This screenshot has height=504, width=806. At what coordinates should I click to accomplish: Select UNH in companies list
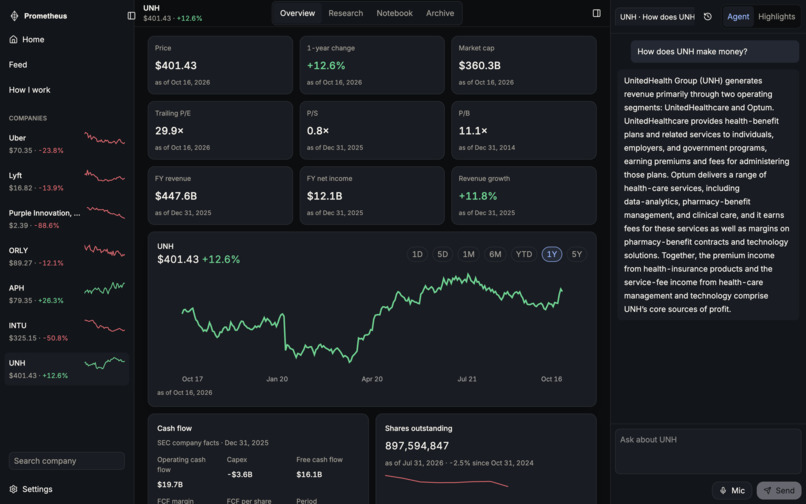pyautogui.click(x=67, y=369)
